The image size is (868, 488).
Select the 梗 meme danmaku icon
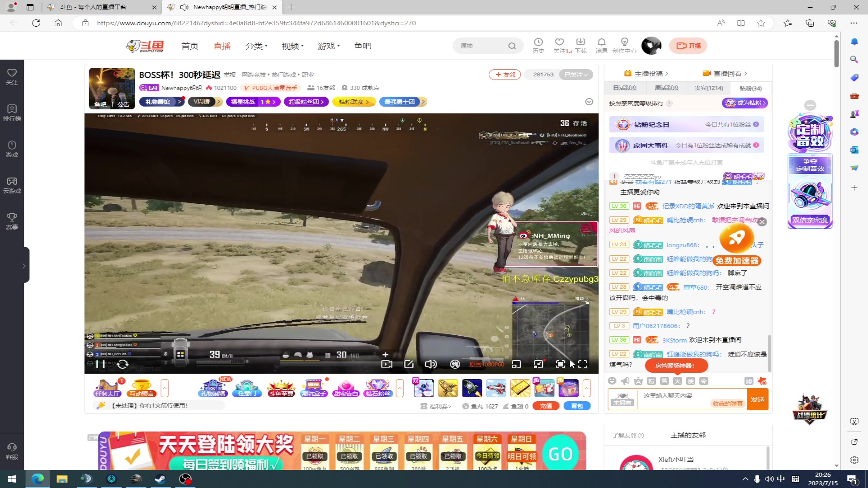691,381
